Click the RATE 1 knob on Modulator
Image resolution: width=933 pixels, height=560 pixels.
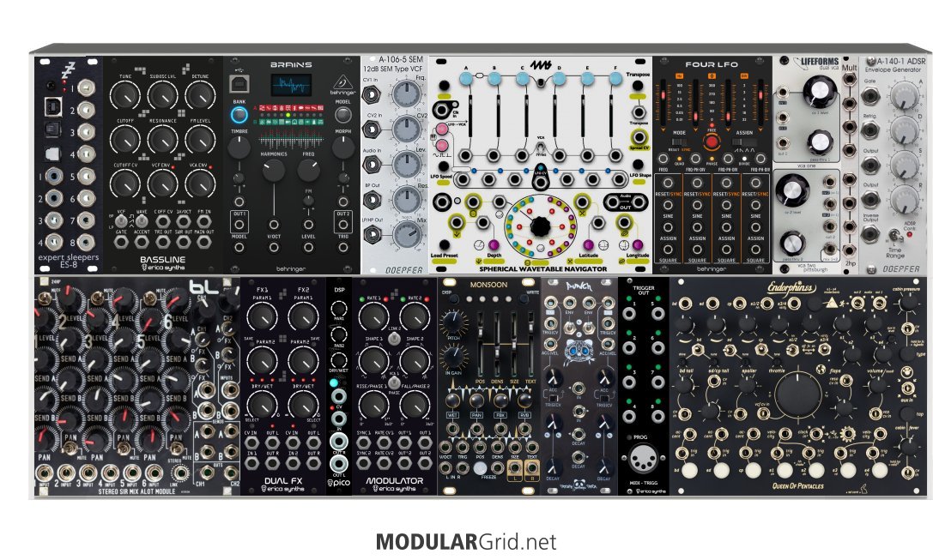(x=373, y=316)
